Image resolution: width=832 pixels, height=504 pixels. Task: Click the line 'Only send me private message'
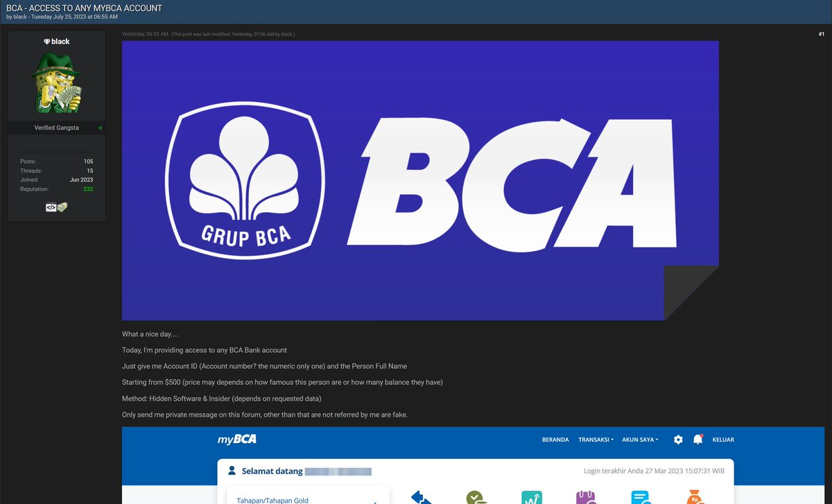coord(265,415)
